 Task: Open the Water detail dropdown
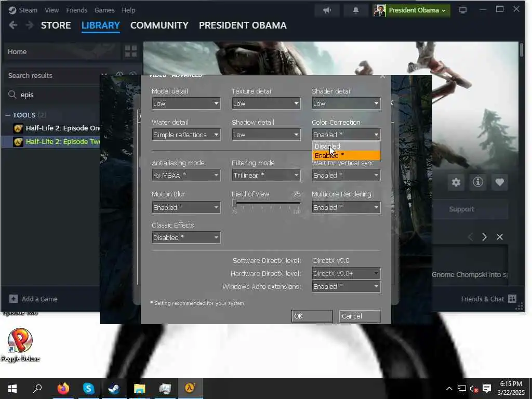pyautogui.click(x=187, y=135)
